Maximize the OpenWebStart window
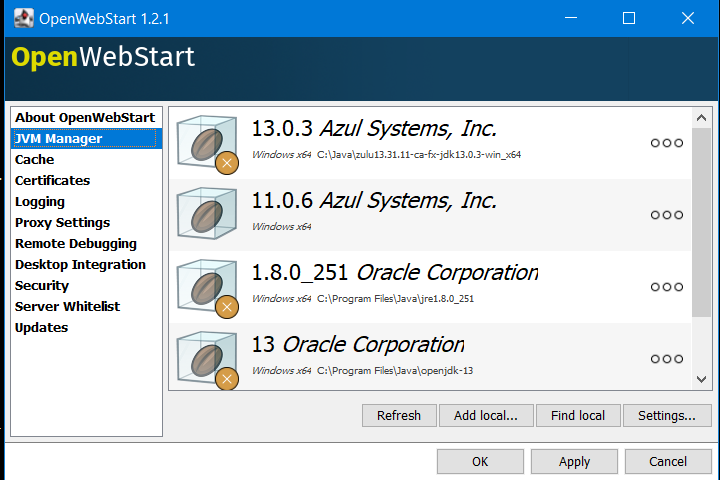This screenshot has height=480, width=720. tap(629, 18)
